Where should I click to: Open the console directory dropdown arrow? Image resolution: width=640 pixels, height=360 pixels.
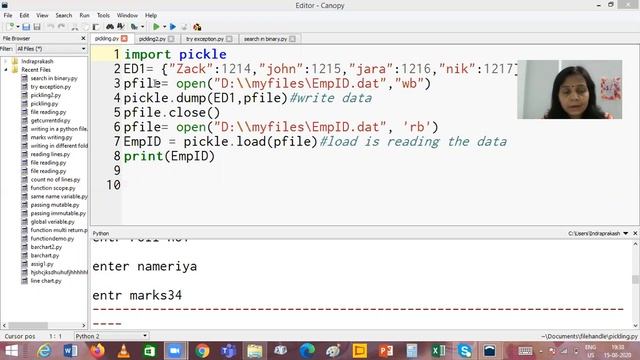(x=626, y=233)
